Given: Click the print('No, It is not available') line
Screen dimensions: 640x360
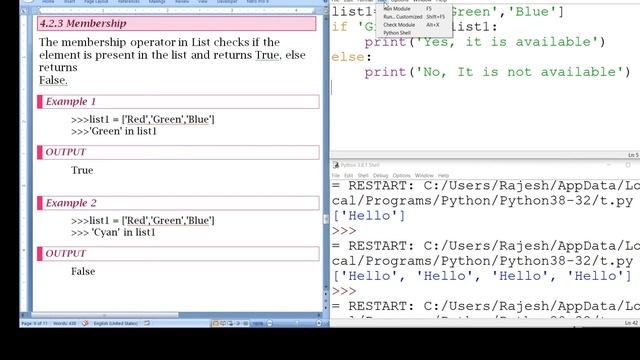Looking at the screenshot, I should [x=498, y=72].
